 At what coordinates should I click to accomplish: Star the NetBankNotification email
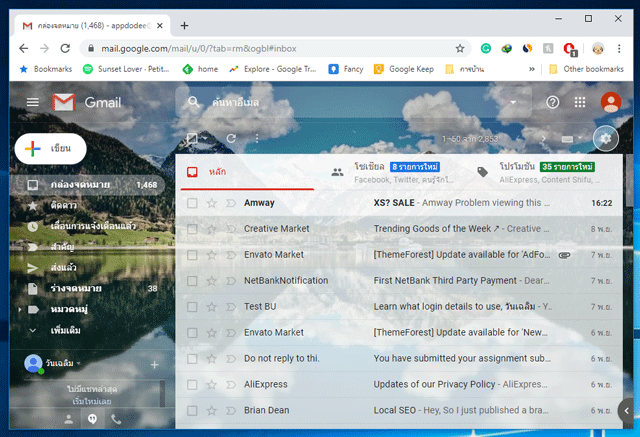211,281
